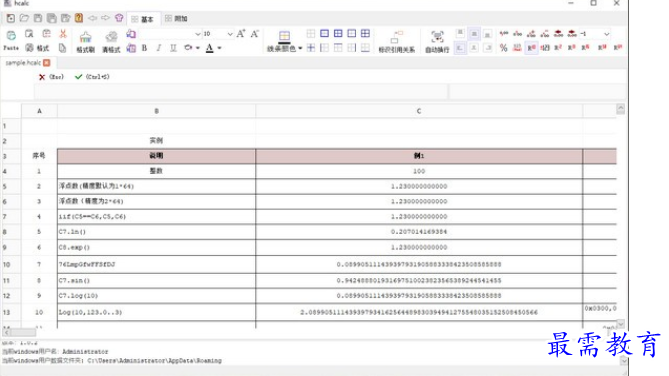Screen dimensions: 669x376
Task: Select cell Log(10,123.0..3)
Action: tap(157, 312)
